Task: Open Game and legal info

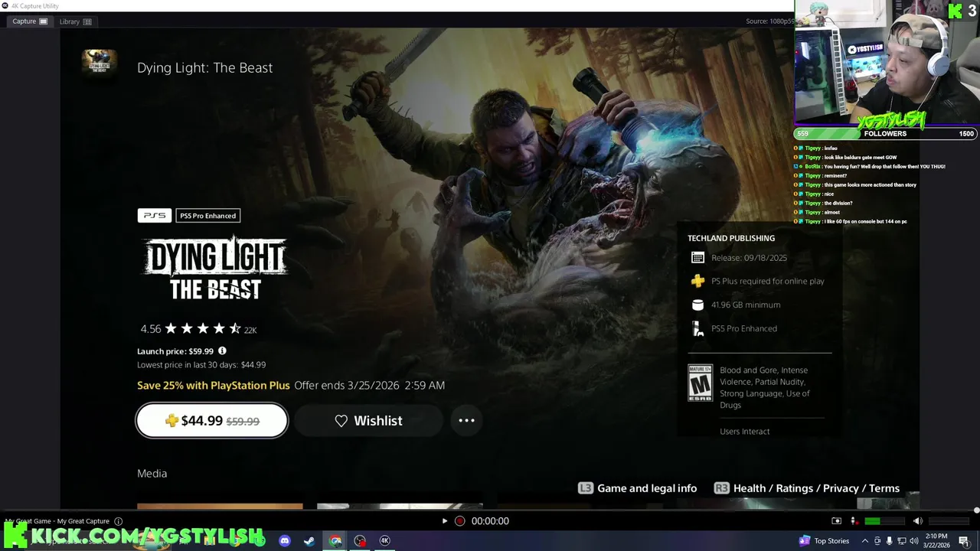Action: (x=637, y=488)
